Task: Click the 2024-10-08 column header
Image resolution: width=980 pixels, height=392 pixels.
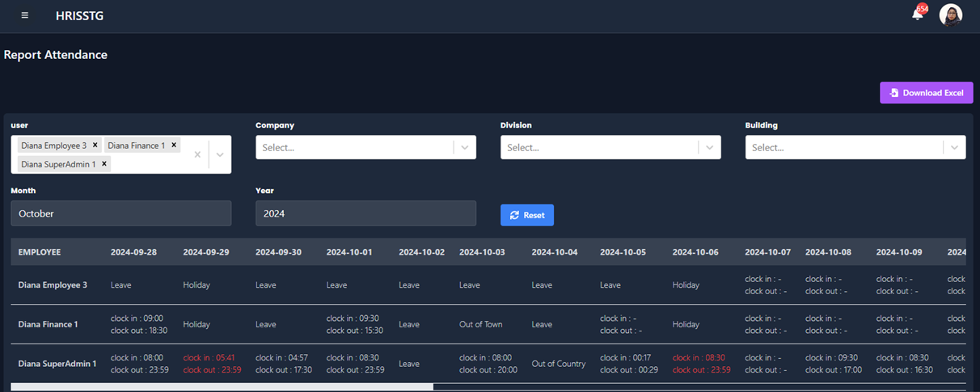Action: pyautogui.click(x=828, y=252)
